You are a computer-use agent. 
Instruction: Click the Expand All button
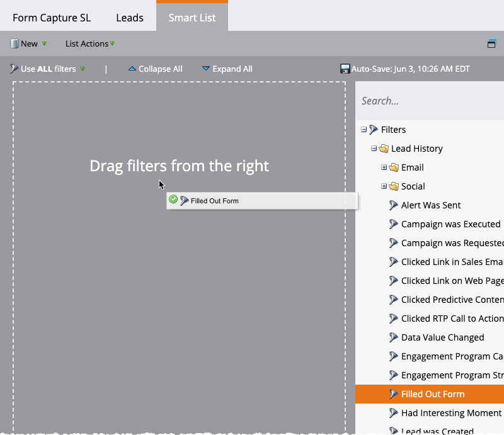[x=227, y=69]
